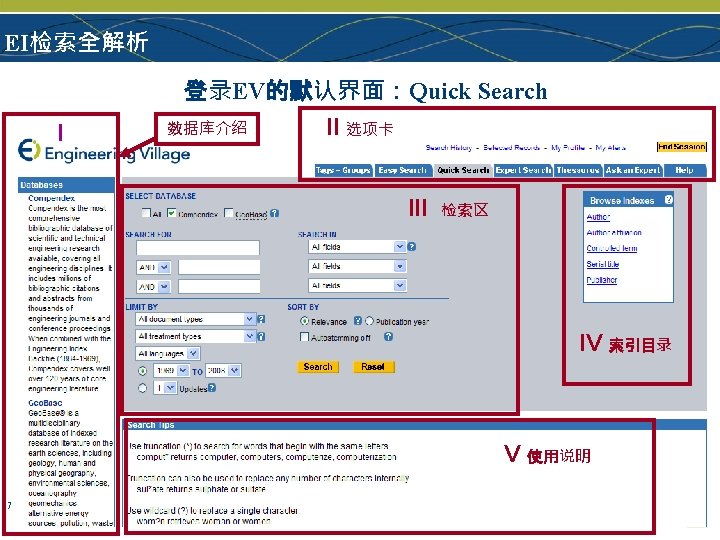The height and width of the screenshot is (540, 720).
Task: Click help icon beside All treatment types
Action: tap(261, 337)
